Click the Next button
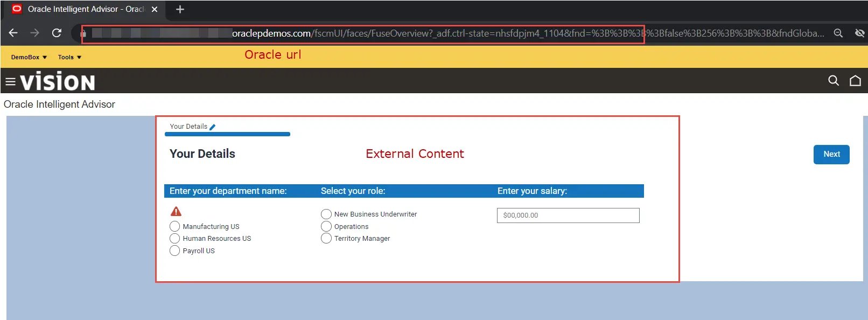 click(831, 154)
